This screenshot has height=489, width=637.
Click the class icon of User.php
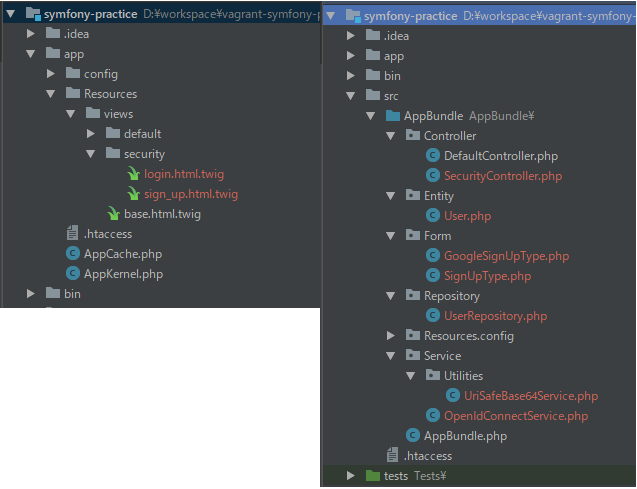point(433,215)
